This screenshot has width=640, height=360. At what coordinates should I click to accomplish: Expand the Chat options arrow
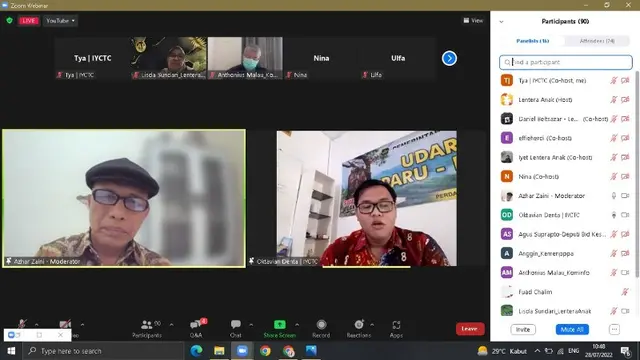[251, 324]
